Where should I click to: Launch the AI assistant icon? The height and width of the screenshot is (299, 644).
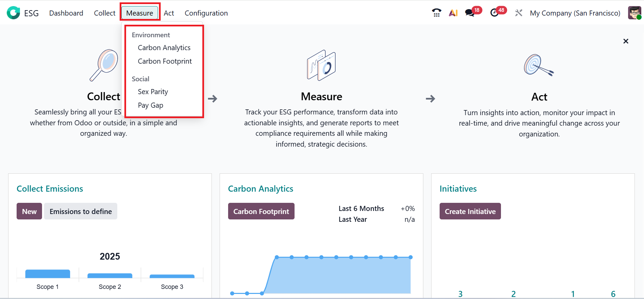453,13
